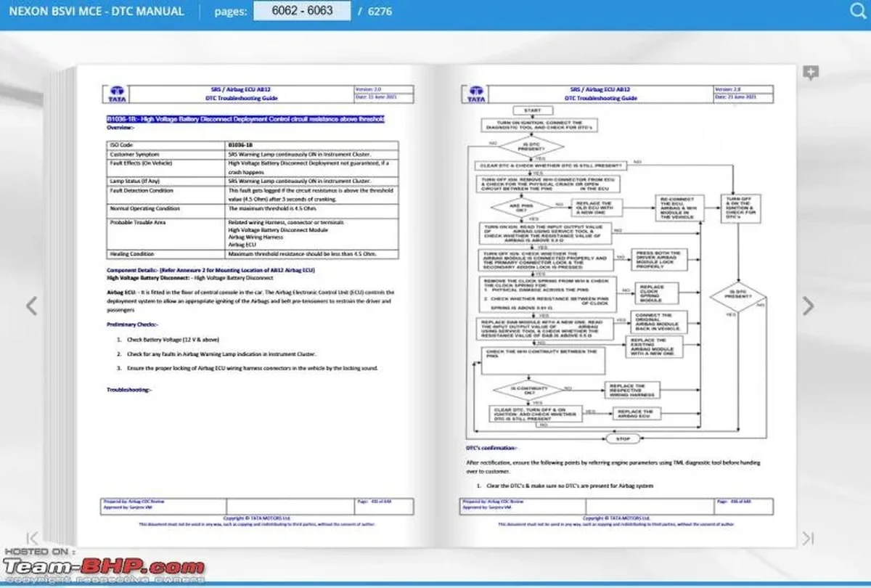Click the "pages:" label in the header
The height and width of the screenshot is (588, 871).
tap(230, 12)
